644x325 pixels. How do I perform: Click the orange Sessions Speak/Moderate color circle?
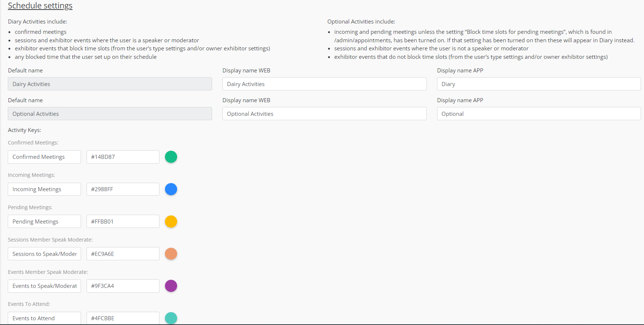tap(171, 254)
